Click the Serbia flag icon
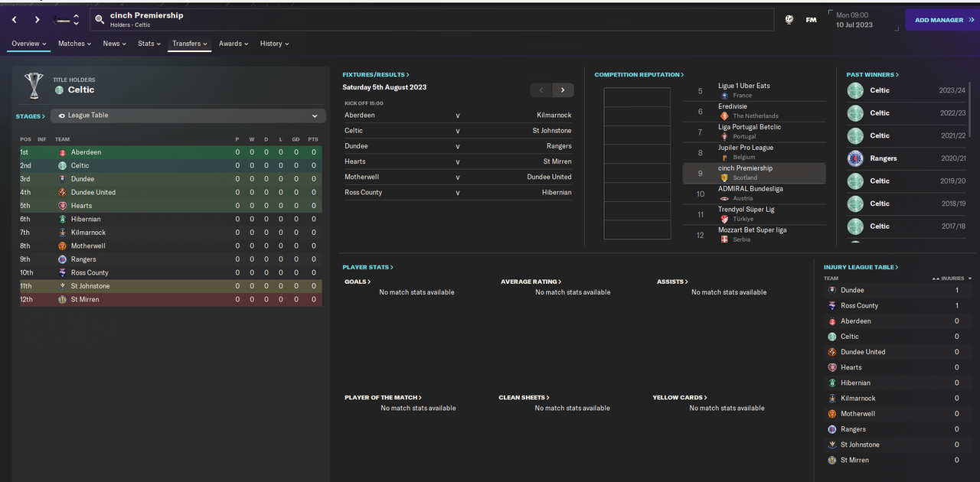Viewport: 980px width, 482px height. pyautogui.click(x=724, y=239)
